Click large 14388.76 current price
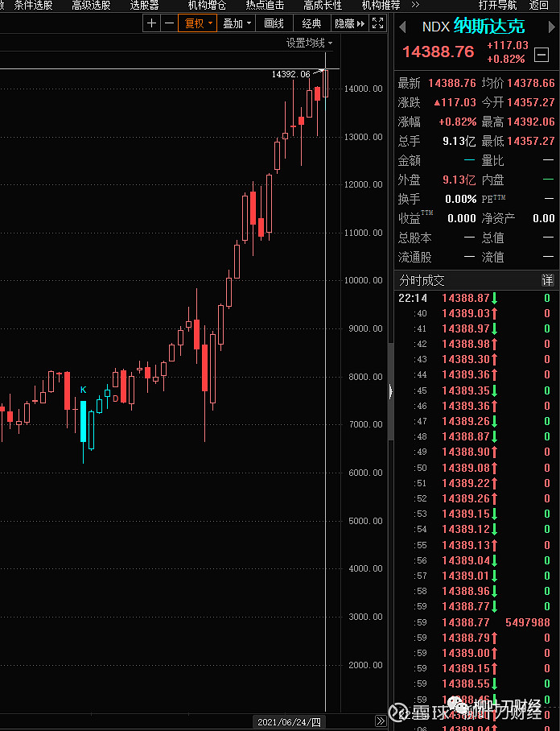 [438, 52]
